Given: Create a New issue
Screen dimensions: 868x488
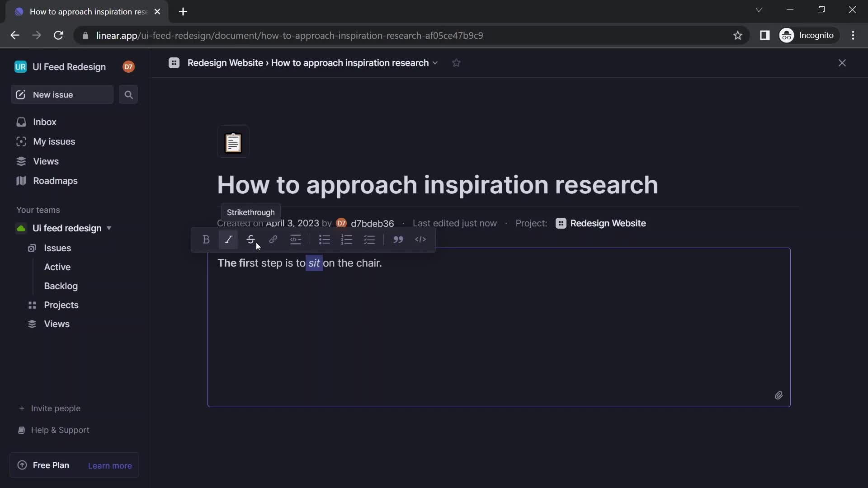Looking at the screenshot, I should [62, 94].
